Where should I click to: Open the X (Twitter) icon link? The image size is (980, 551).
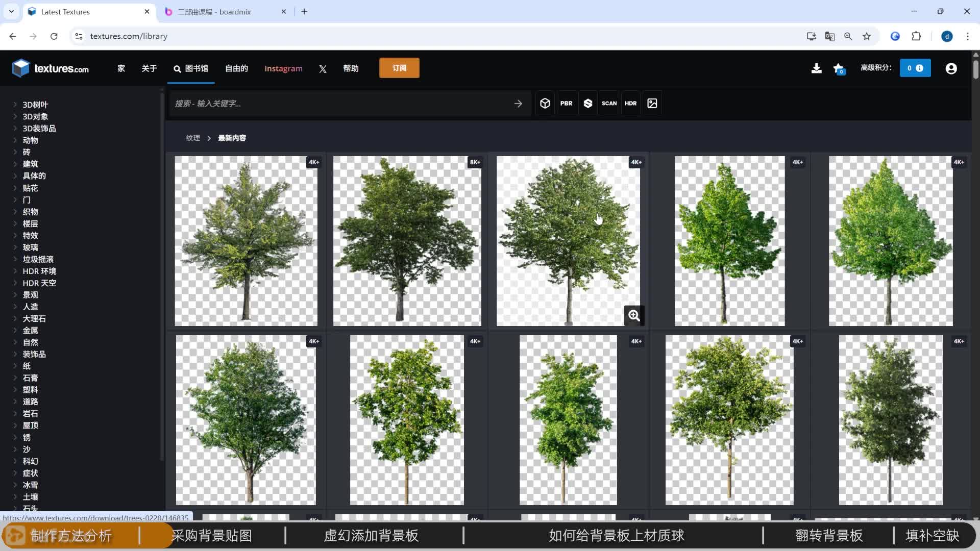pos(323,69)
